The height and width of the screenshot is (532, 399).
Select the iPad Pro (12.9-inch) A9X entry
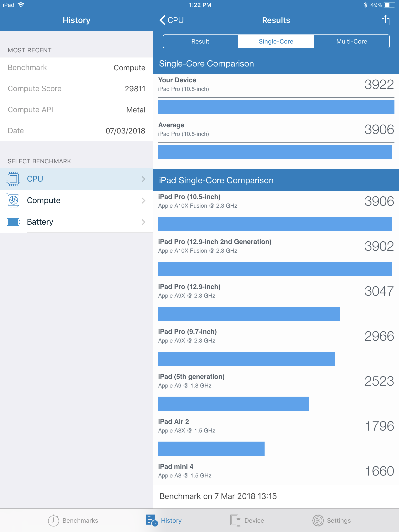276,291
